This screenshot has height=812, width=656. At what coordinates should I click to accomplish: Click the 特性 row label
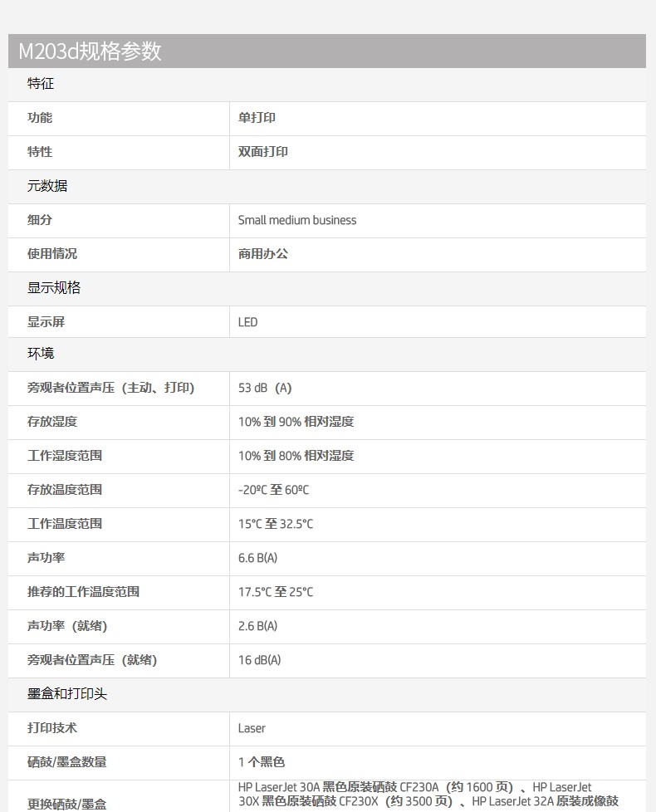pyautogui.click(x=40, y=152)
